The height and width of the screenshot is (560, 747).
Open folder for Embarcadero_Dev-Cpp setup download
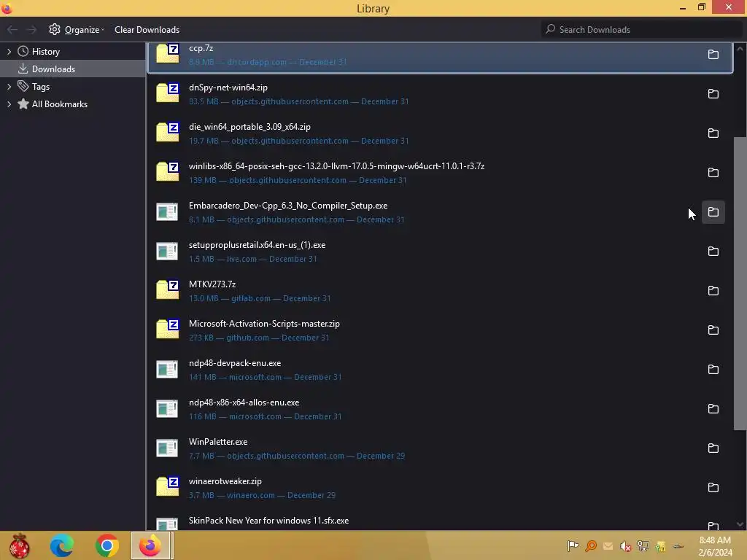coord(713,212)
